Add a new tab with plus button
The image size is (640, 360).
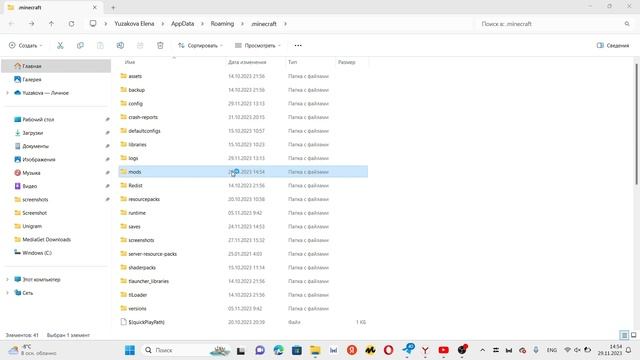[113, 7]
